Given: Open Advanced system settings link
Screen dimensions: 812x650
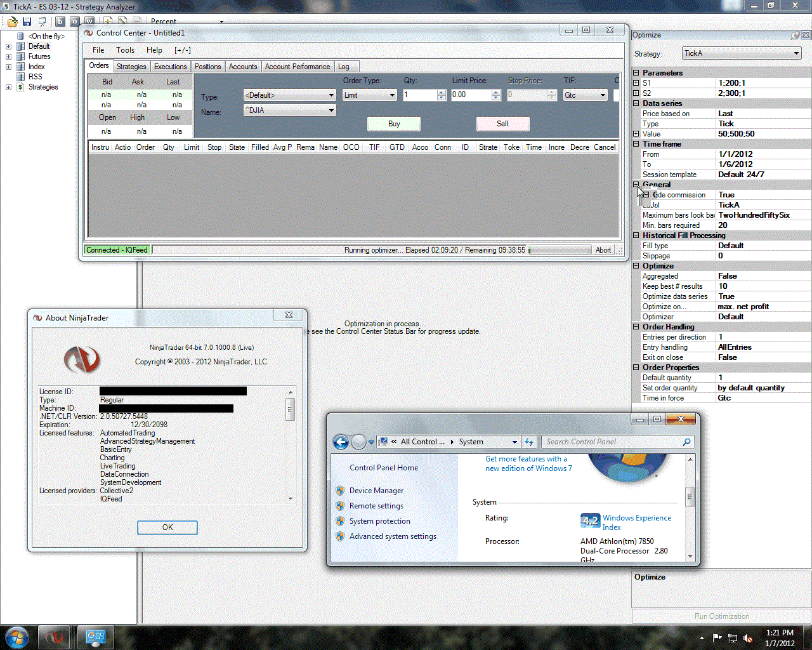Looking at the screenshot, I should point(393,536).
